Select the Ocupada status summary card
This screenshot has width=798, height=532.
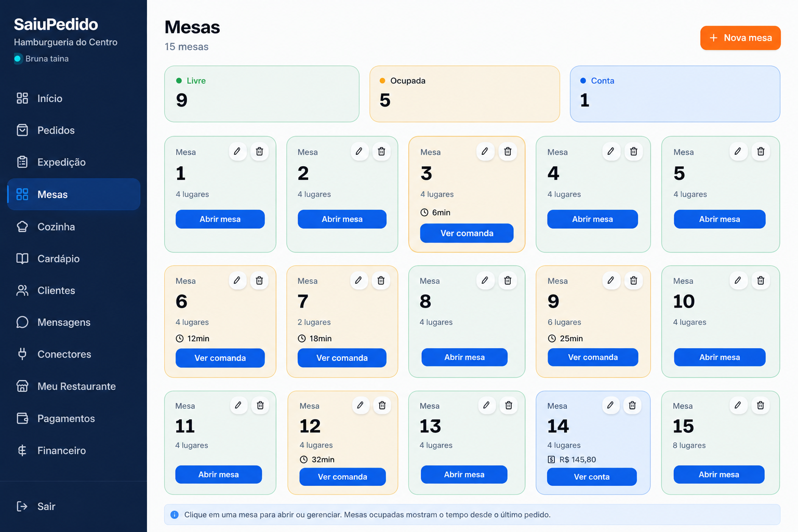(464, 94)
